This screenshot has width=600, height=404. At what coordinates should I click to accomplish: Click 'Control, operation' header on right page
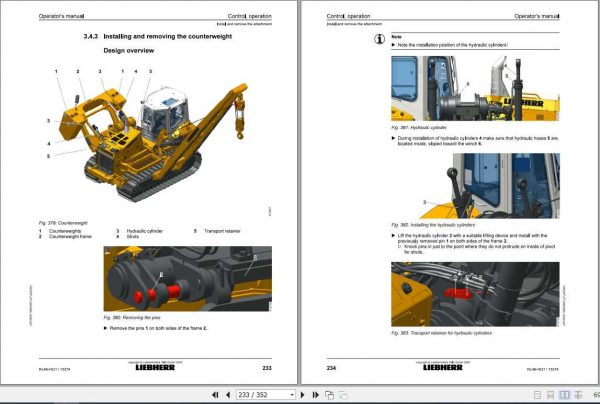point(348,16)
